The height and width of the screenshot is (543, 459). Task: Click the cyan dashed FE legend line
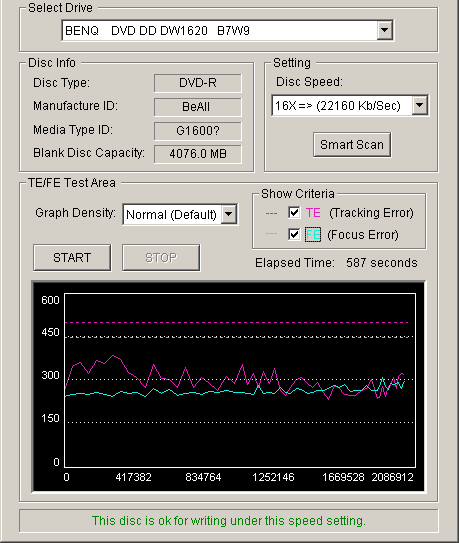coord(271,234)
